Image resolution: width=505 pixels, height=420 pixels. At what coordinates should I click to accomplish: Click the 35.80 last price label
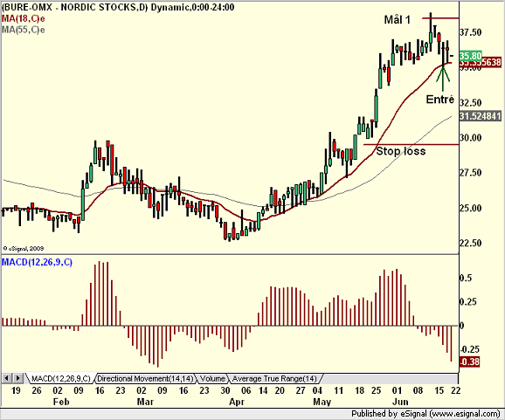click(471, 56)
